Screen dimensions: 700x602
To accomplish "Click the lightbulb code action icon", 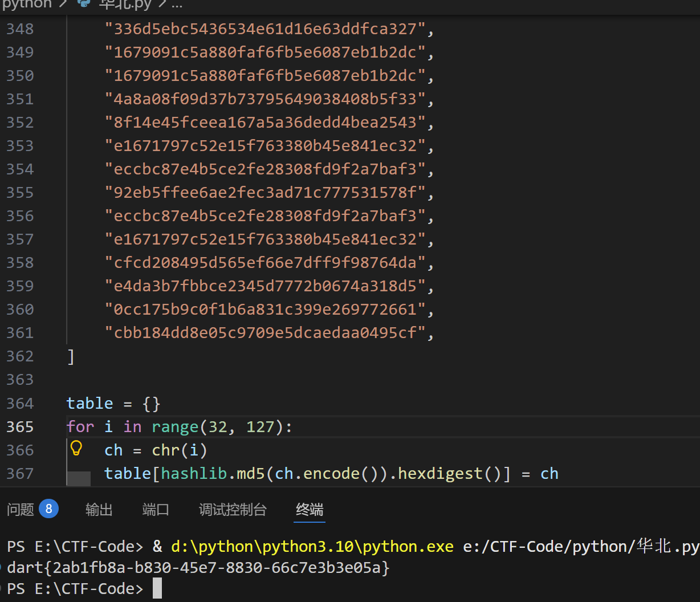I will coord(76,449).
